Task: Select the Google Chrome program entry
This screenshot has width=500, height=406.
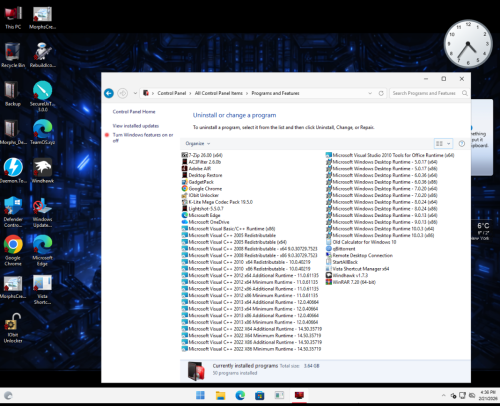Action: (202, 189)
